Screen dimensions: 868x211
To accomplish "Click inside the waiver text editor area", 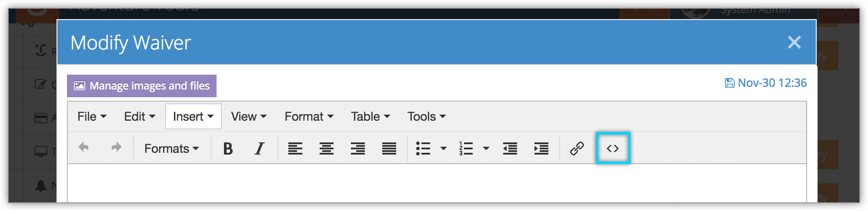I will 437,183.
